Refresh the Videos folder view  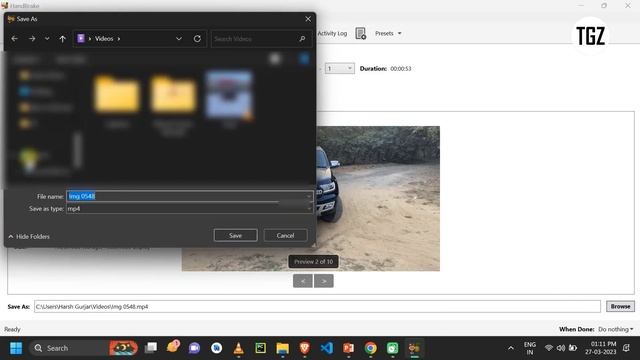click(197, 39)
